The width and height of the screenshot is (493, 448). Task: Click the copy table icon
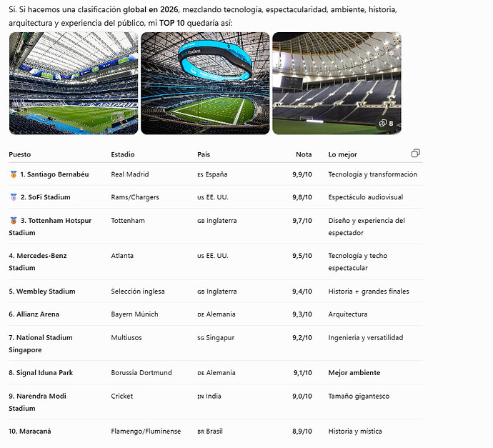pos(415,154)
